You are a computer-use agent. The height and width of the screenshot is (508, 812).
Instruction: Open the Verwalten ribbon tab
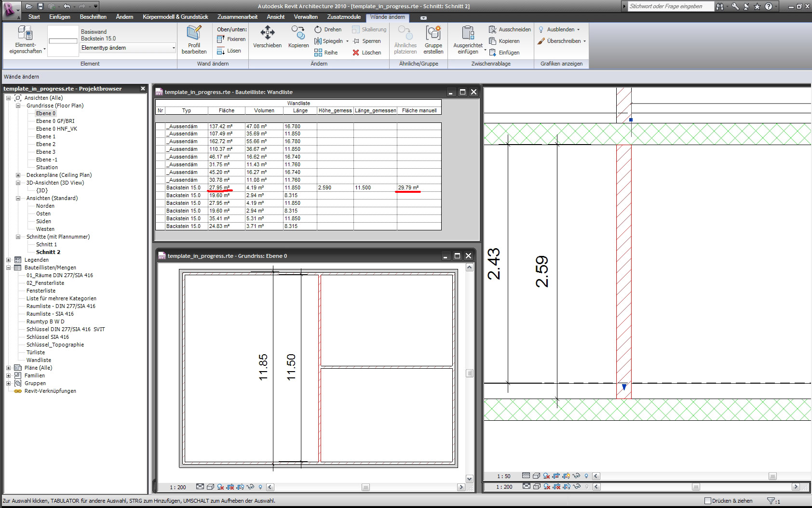(x=306, y=17)
